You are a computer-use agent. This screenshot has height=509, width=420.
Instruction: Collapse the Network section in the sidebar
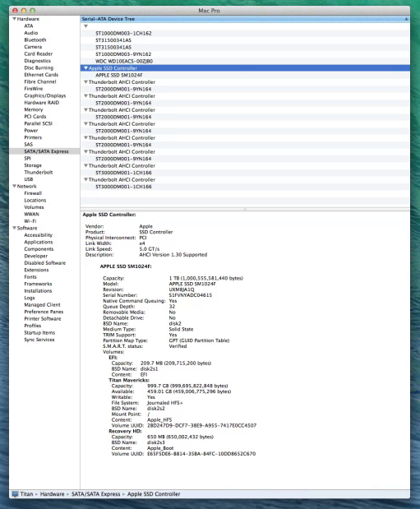coord(14,186)
